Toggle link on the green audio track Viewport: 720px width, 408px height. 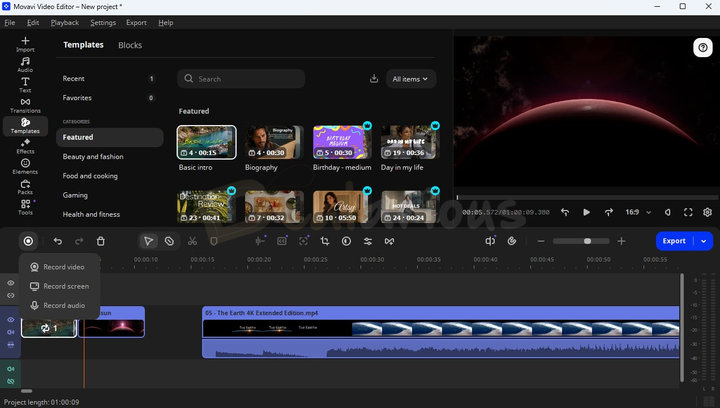pos(11,381)
